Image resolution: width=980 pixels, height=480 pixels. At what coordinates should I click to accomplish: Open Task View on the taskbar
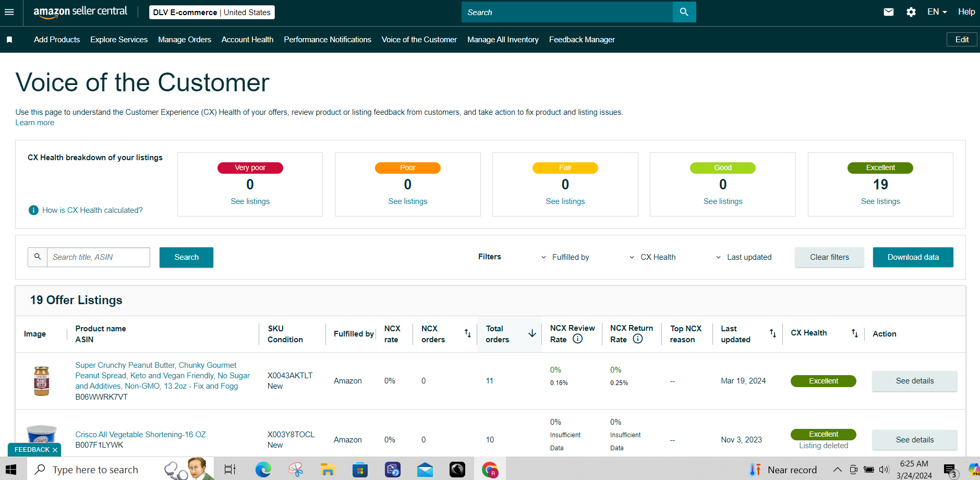(230, 470)
